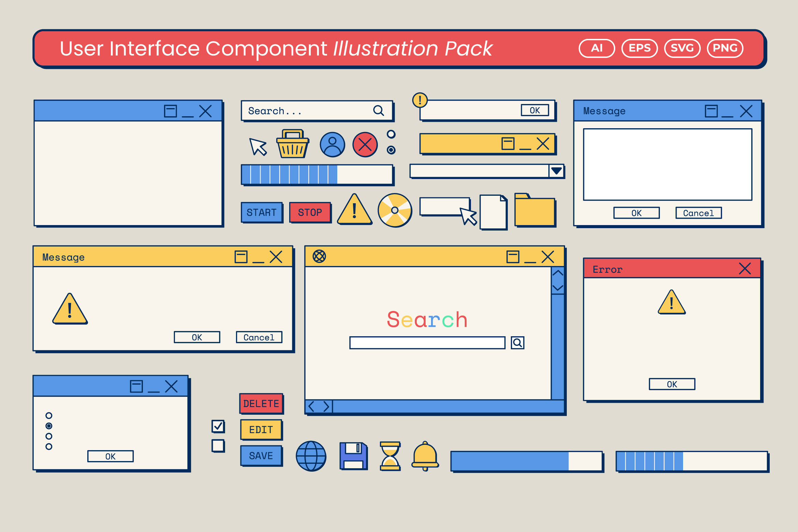Uncheck the checked checkbox
798x532 pixels.
coord(218,426)
